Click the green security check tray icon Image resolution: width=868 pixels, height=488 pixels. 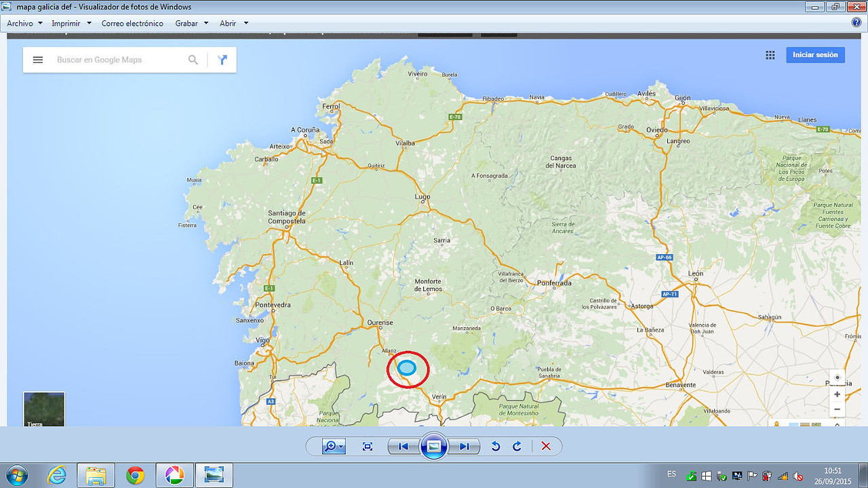coord(691,476)
